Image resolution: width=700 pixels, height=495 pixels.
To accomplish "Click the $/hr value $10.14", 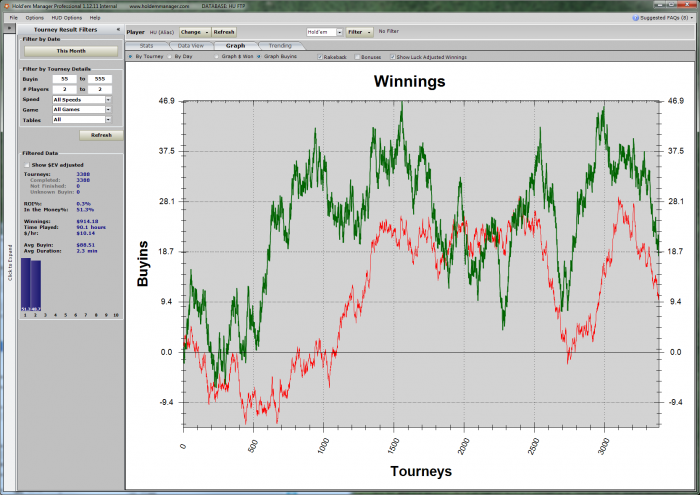I will tap(86, 233).
